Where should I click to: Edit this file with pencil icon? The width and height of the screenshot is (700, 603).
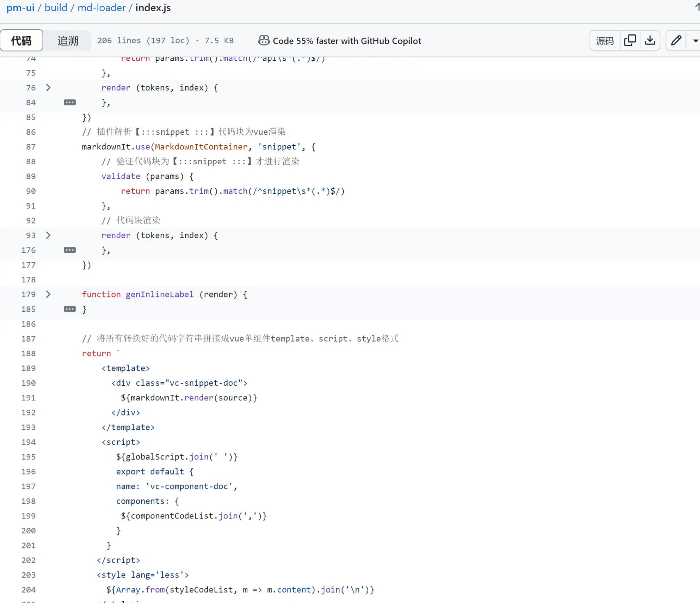point(676,40)
